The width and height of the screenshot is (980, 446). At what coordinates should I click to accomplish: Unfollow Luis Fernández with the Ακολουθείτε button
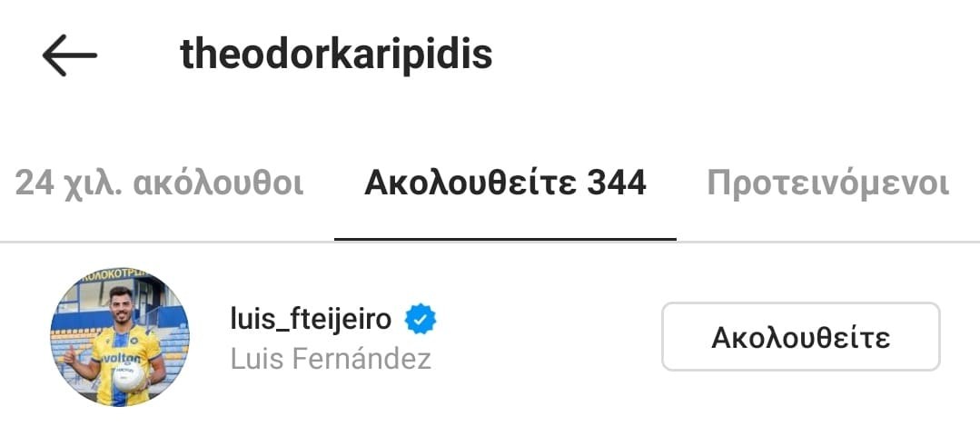coord(801,337)
